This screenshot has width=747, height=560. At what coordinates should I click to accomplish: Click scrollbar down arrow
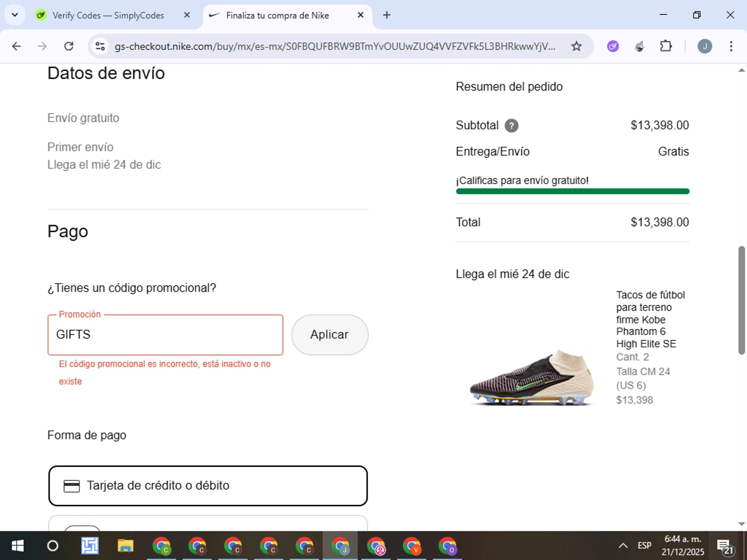coord(742,524)
